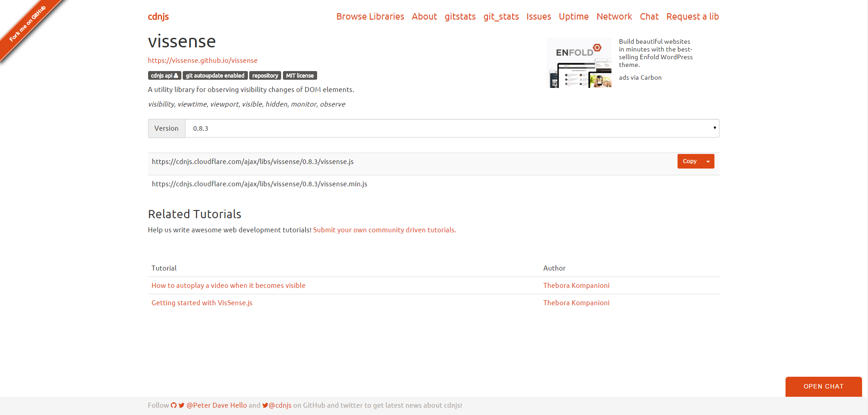
Task: Open Thebora Kompanioni author link in autoplay row
Action: [x=576, y=286]
